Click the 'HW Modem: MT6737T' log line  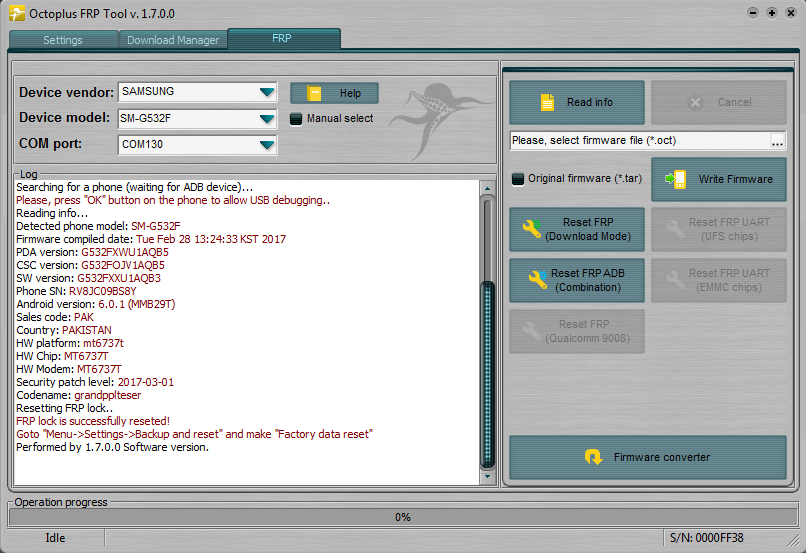pyautogui.click(x=69, y=369)
